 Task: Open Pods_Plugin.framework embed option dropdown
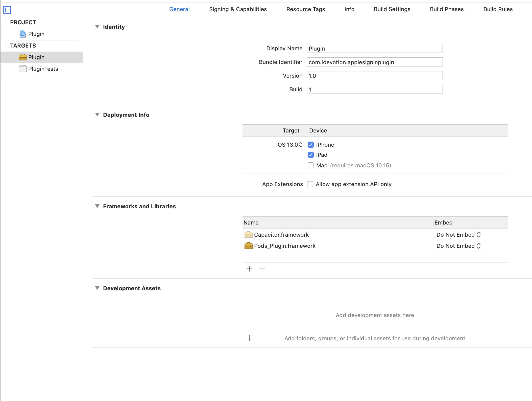pos(458,246)
